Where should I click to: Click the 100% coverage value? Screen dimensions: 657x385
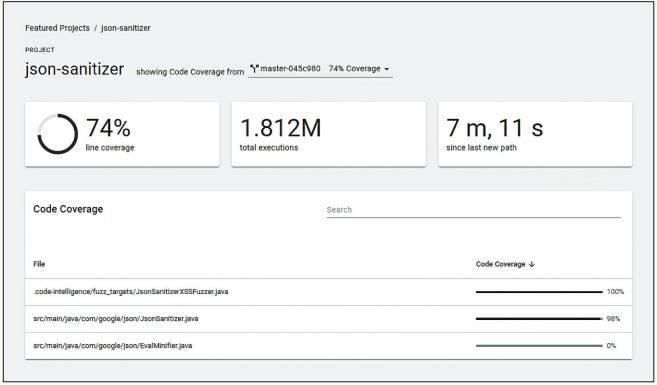615,292
